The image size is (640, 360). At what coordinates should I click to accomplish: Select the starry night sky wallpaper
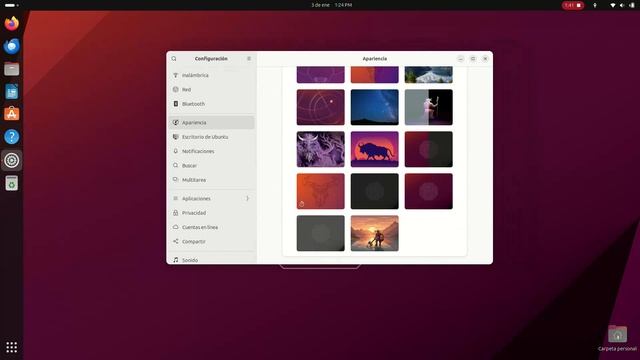point(374,107)
